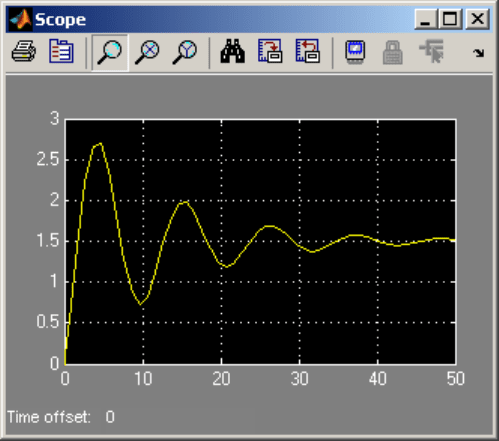Minimize the Scope window
The image size is (499, 441).
click(x=425, y=19)
